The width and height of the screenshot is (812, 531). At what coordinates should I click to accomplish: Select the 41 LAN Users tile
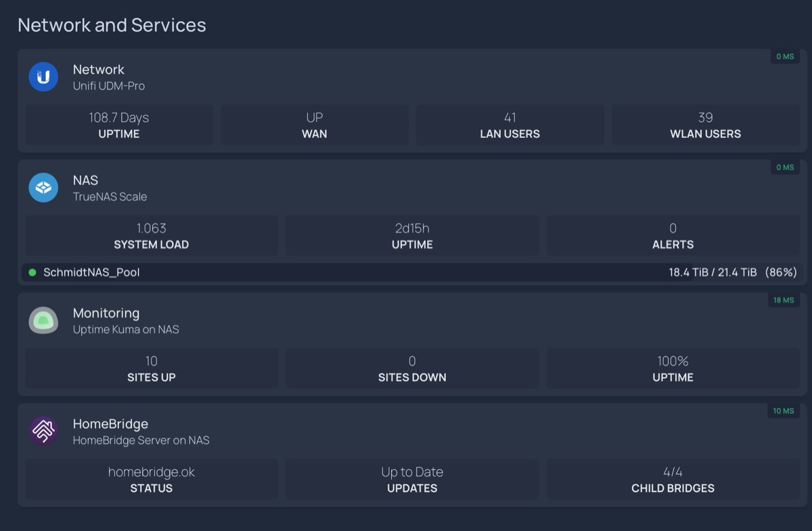(x=510, y=125)
